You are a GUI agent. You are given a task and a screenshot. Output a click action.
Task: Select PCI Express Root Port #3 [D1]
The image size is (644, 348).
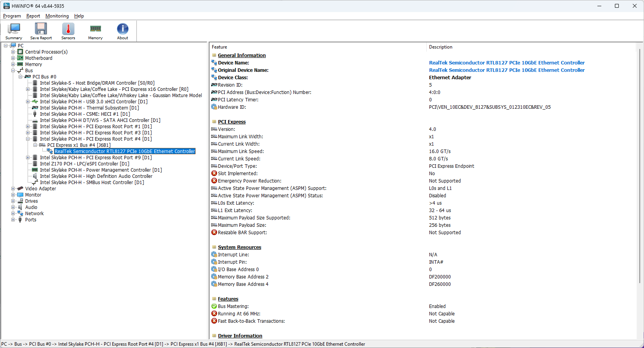tap(96, 132)
